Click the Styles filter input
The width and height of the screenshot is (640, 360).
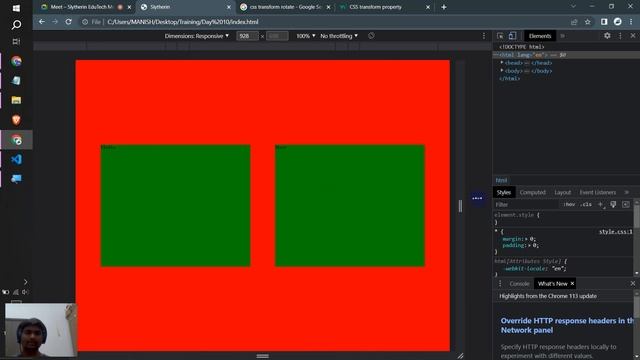[526, 204]
